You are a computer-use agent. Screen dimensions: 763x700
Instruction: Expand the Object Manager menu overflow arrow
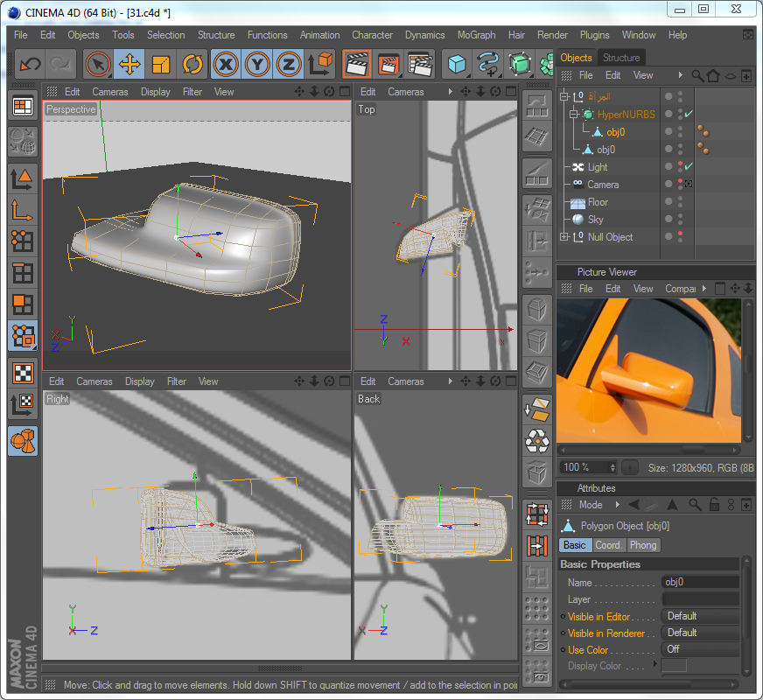pos(680,75)
